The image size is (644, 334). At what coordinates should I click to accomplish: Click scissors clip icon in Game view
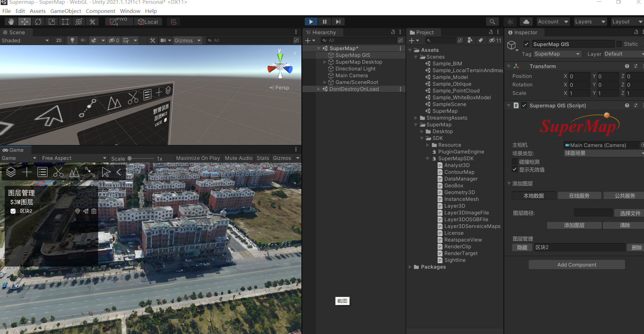(x=58, y=172)
